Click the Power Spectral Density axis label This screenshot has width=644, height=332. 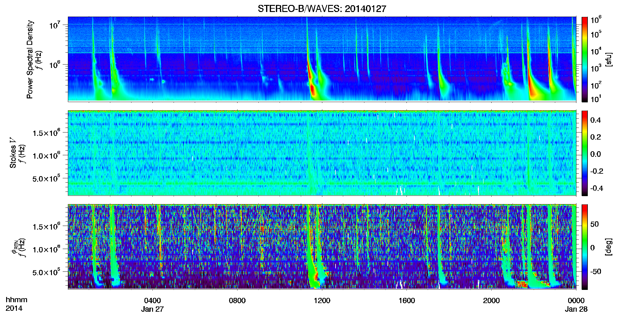(x=30, y=59)
